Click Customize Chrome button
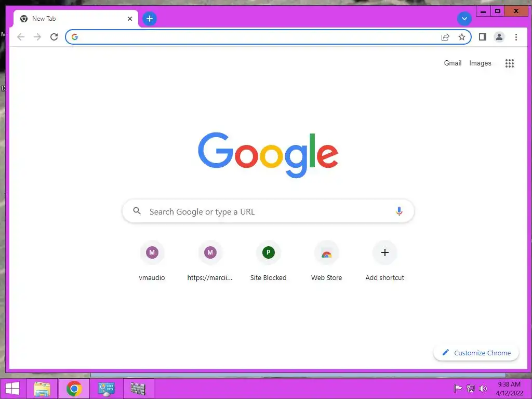532x399 pixels. click(x=476, y=353)
